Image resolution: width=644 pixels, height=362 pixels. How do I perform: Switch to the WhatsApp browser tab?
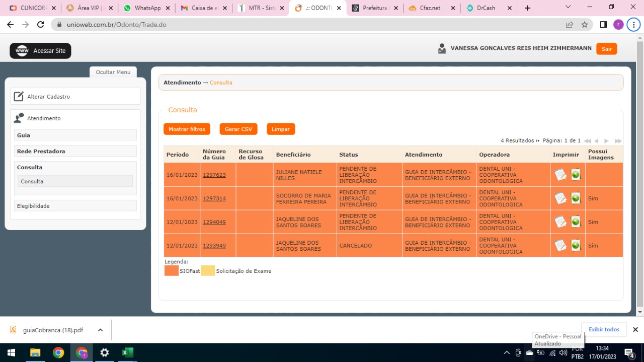pos(147,8)
